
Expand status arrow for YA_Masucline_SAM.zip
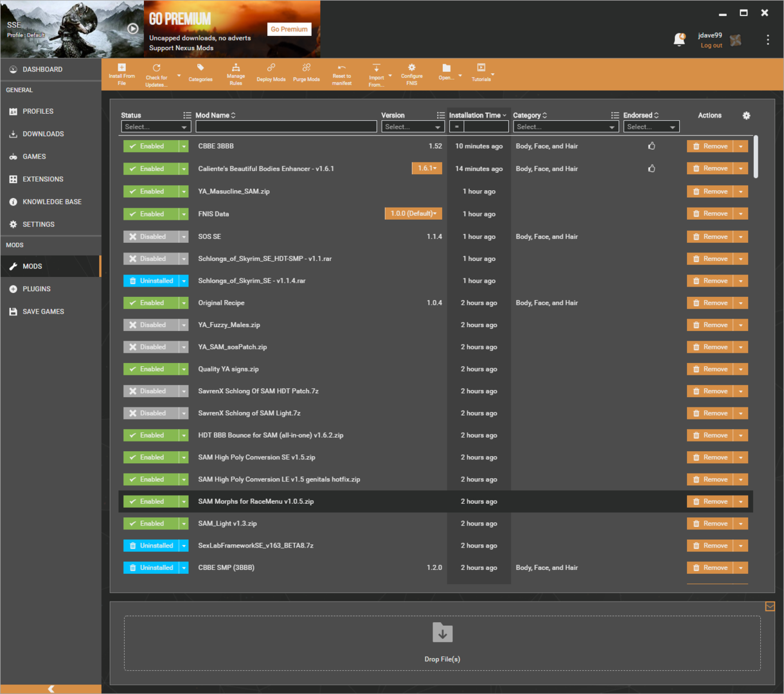(x=184, y=191)
